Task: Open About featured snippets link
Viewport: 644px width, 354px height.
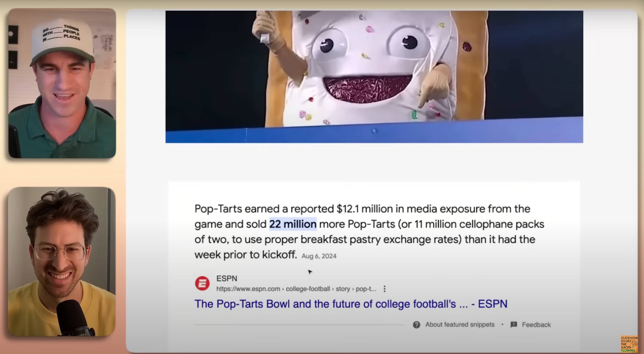Action: [460, 325]
